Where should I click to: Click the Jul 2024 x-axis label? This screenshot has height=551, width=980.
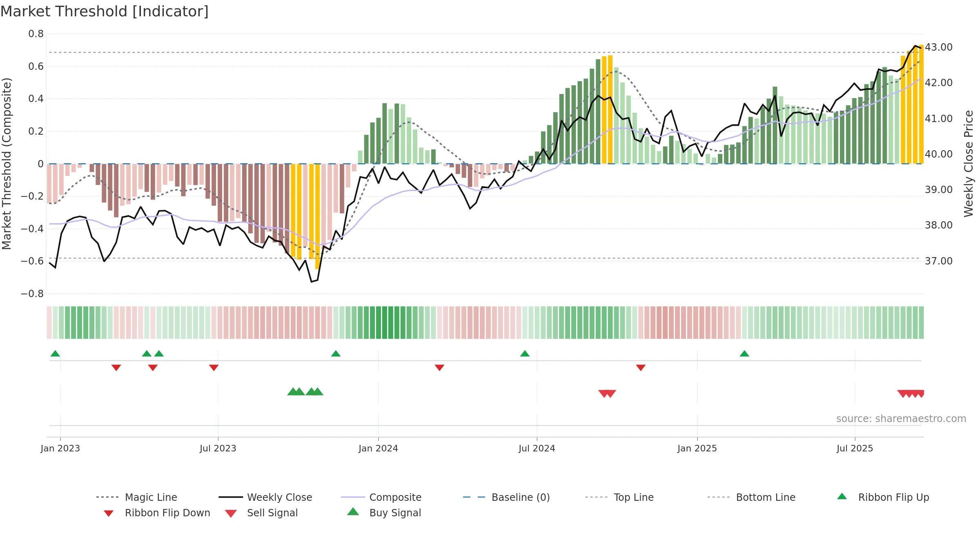coord(537,448)
